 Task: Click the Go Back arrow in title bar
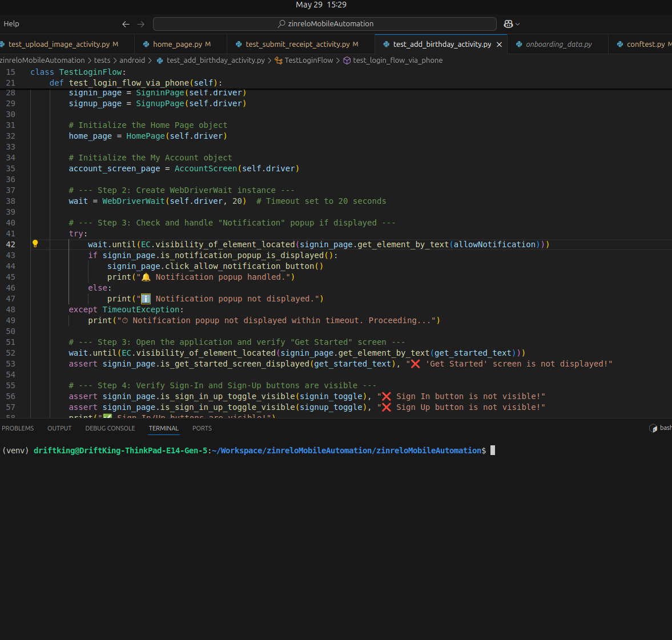click(x=126, y=24)
